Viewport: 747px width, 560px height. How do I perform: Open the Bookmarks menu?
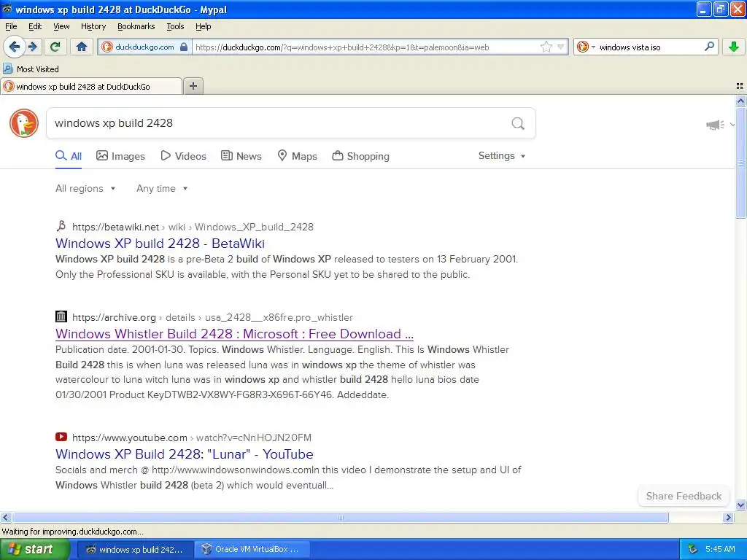[136, 26]
